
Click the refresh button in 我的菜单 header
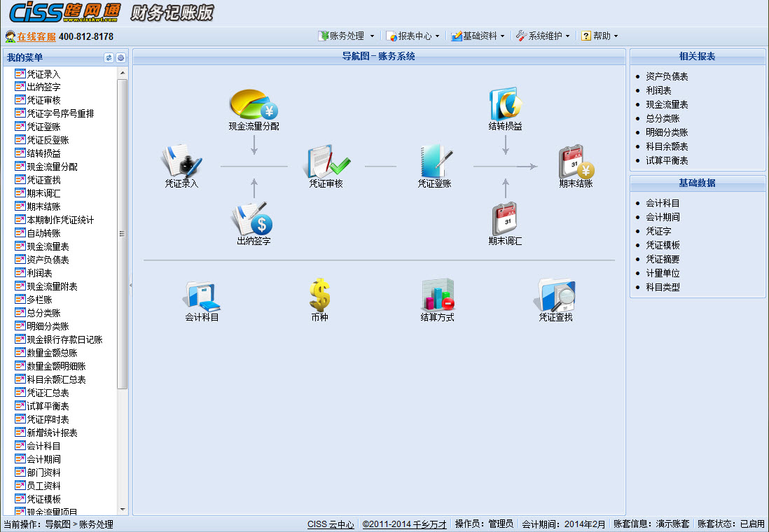click(109, 58)
